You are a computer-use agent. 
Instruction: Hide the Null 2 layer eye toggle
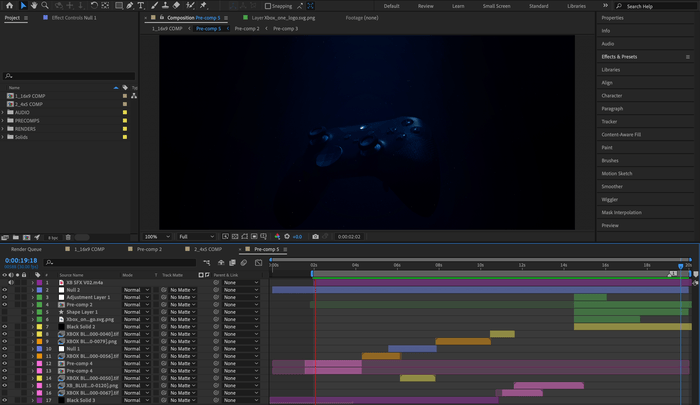pyautogui.click(x=4, y=290)
